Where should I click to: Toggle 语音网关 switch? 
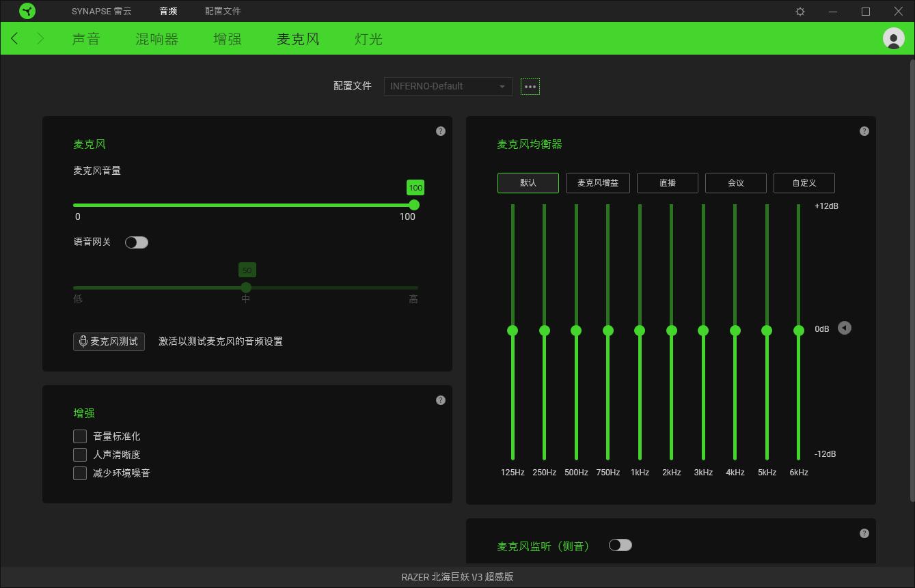coord(137,242)
